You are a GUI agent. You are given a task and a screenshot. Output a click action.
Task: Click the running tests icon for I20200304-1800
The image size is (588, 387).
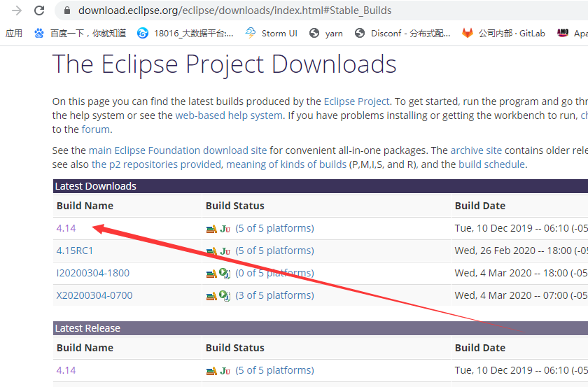[x=225, y=274]
